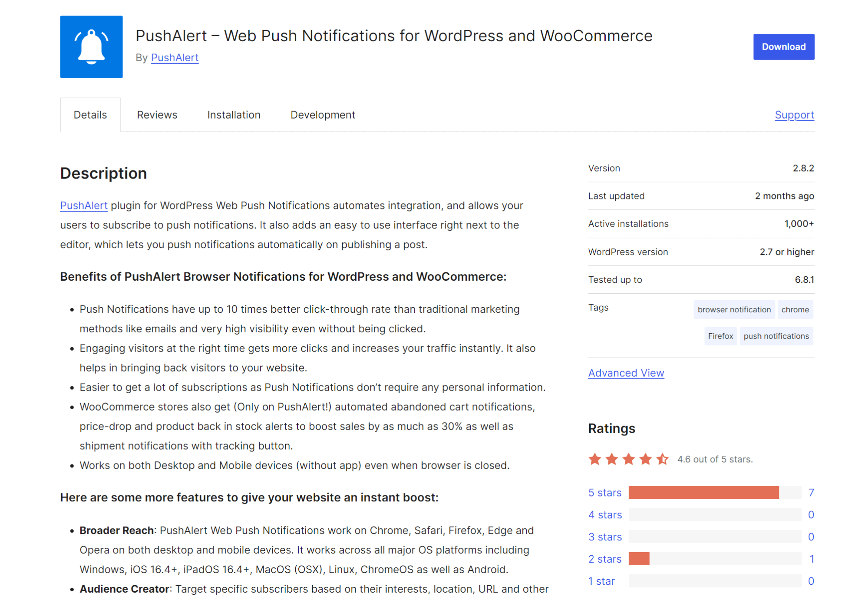Viewport: 868px width, 600px height.
Task: Click the 'Benefits of PushAlert Browser Notifications' heading
Action: 283,277
